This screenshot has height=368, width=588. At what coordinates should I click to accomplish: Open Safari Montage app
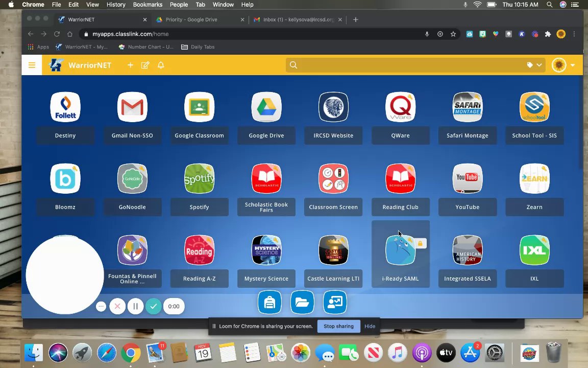click(x=467, y=107)
